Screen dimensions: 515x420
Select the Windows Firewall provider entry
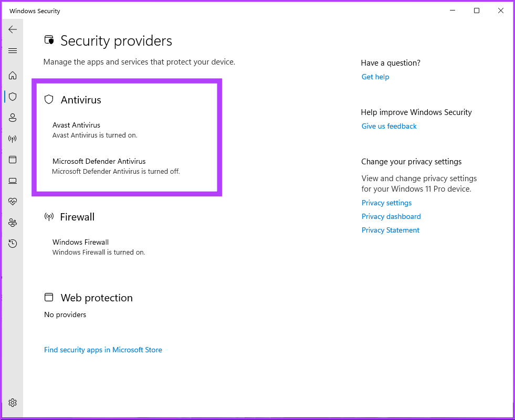(x=81, y=242)
